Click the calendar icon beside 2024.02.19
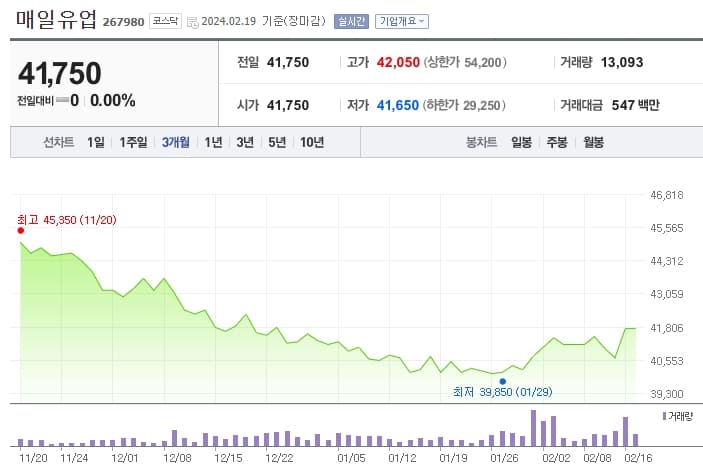 [x=192, y=22]
